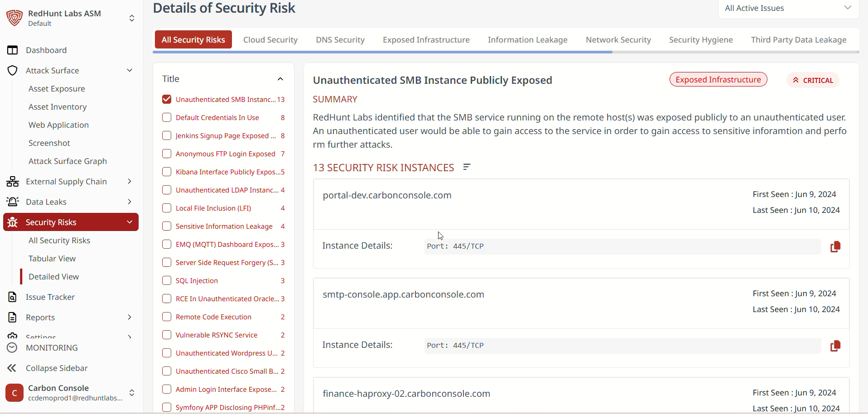
Task: Click the Issue Tracker icon
Action: 13,297
